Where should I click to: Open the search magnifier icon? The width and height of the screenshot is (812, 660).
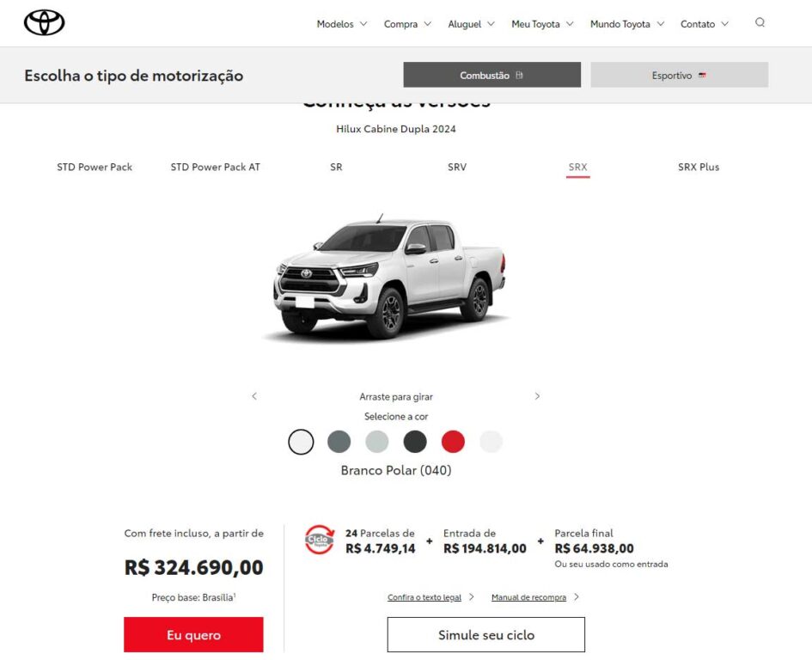tap(760, 22)
